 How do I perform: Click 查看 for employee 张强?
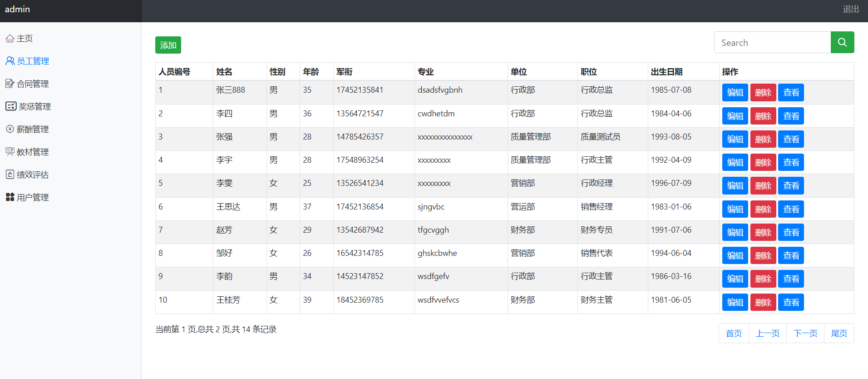(791, 139)
